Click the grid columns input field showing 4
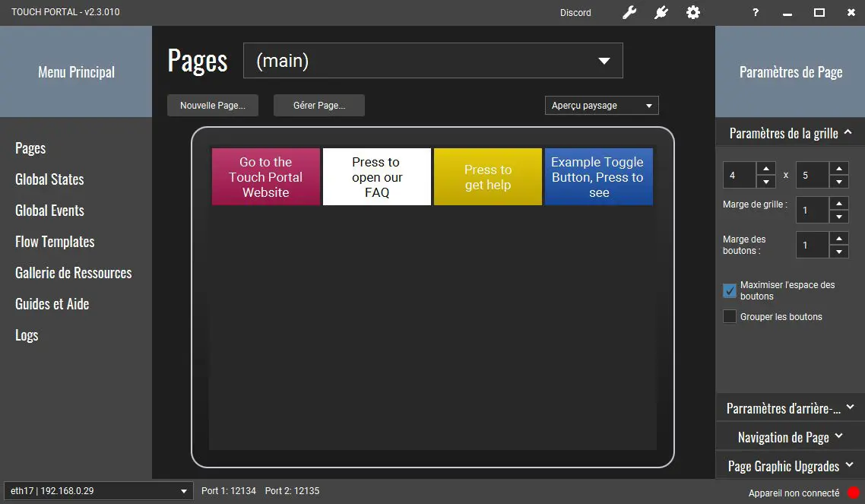This screenshot has width=865, height=504. point(740,176)
